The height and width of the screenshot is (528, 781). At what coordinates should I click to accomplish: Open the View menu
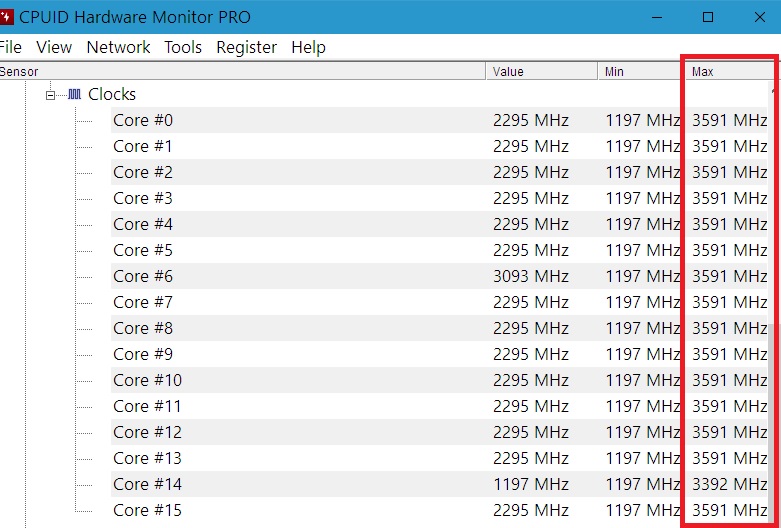click(54, 47)
